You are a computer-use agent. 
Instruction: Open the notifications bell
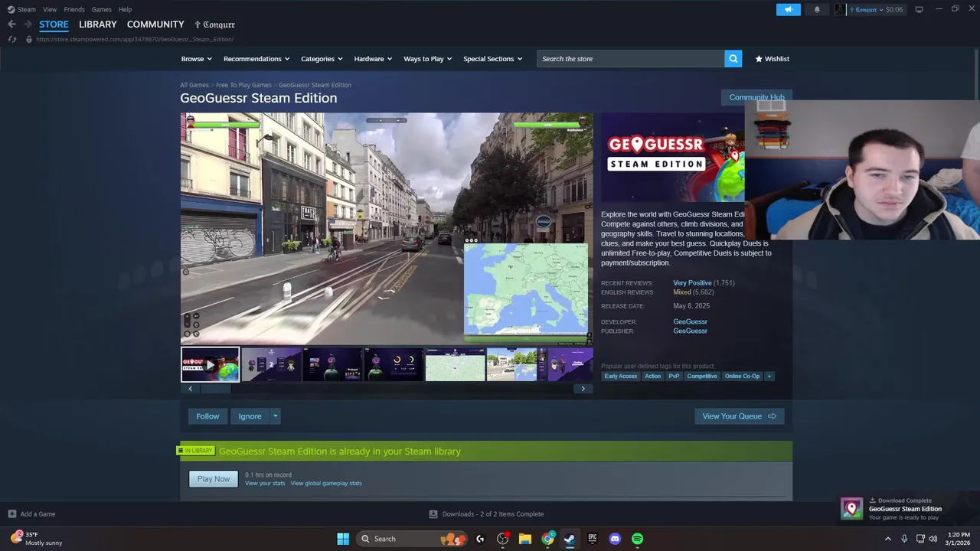pos(817,9)
